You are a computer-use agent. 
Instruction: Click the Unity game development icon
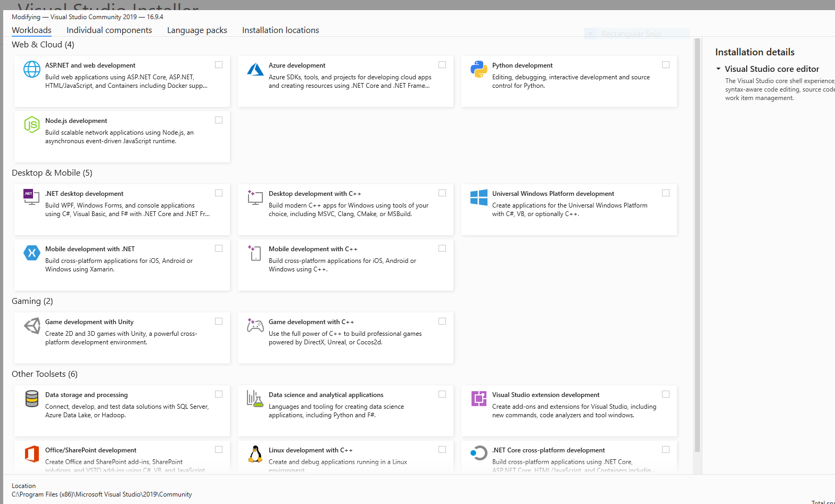click(x=32, y=326)
